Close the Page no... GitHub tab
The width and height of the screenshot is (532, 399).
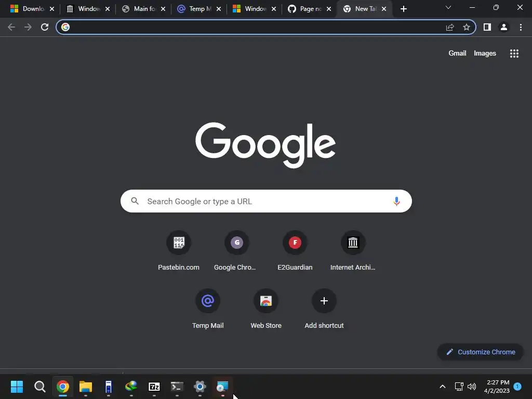329,9
